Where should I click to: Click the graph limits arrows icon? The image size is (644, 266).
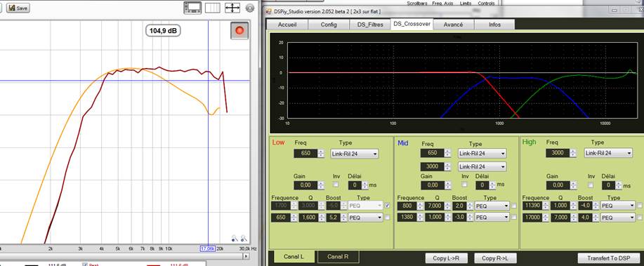(x=232, y=8)
